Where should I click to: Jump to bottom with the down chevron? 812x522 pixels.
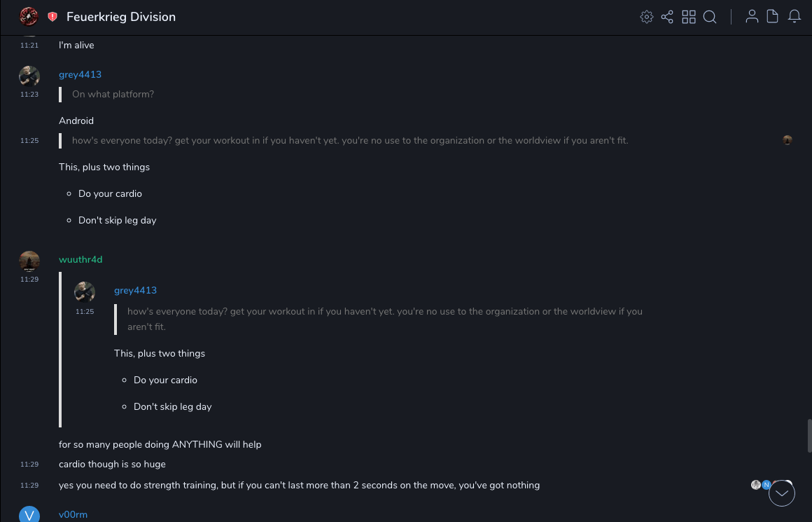tap(782, 493)
